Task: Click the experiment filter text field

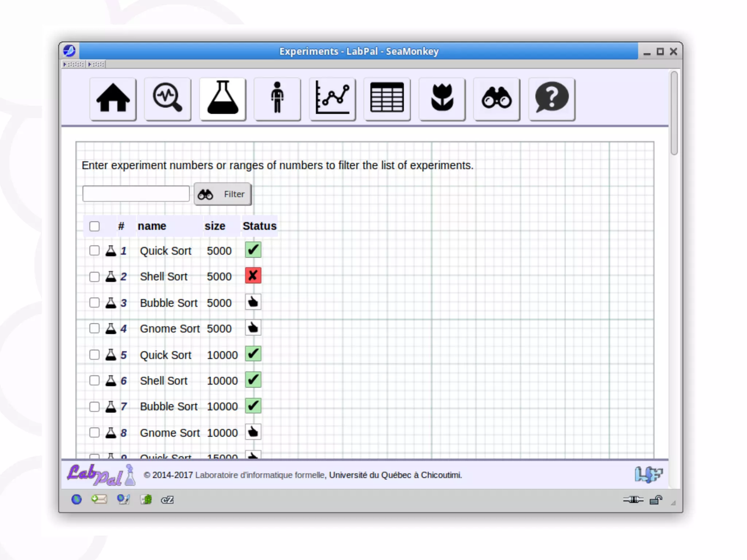Action: 136,194
